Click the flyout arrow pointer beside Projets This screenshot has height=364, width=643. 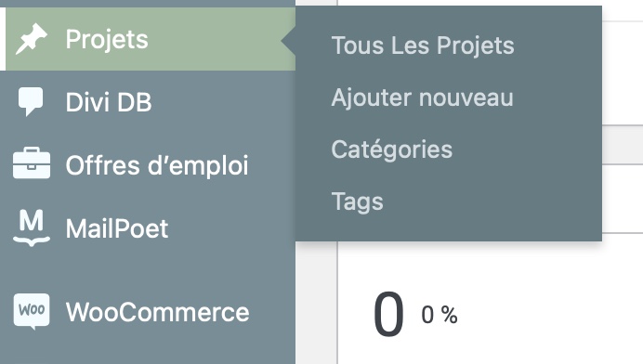pyautogui.click(x=288, y=41)
